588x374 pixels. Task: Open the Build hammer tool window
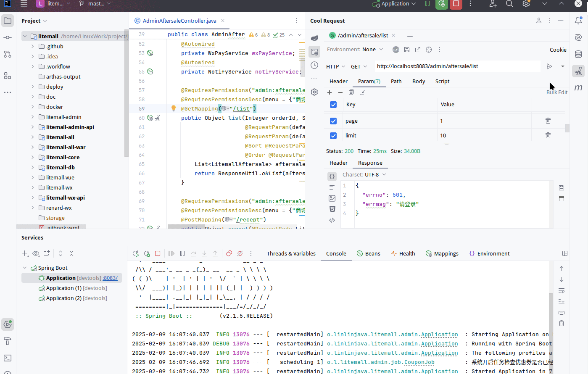coord(8,341)
